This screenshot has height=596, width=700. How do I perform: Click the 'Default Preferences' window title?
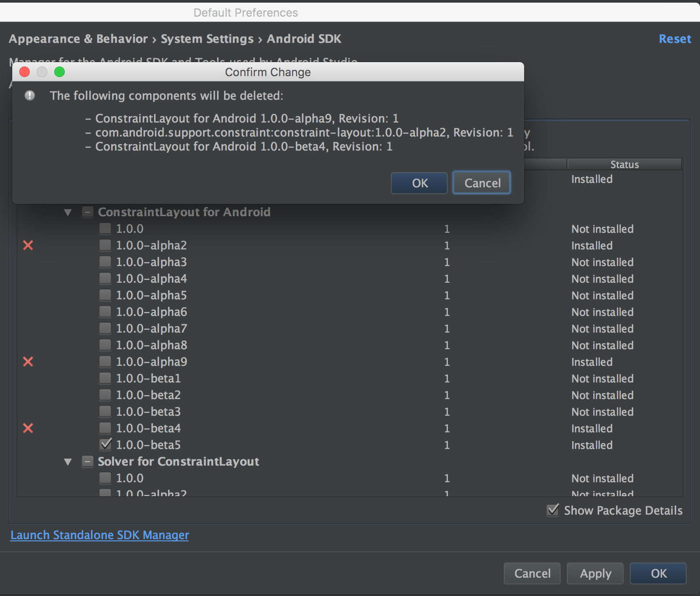click(245, 13)
